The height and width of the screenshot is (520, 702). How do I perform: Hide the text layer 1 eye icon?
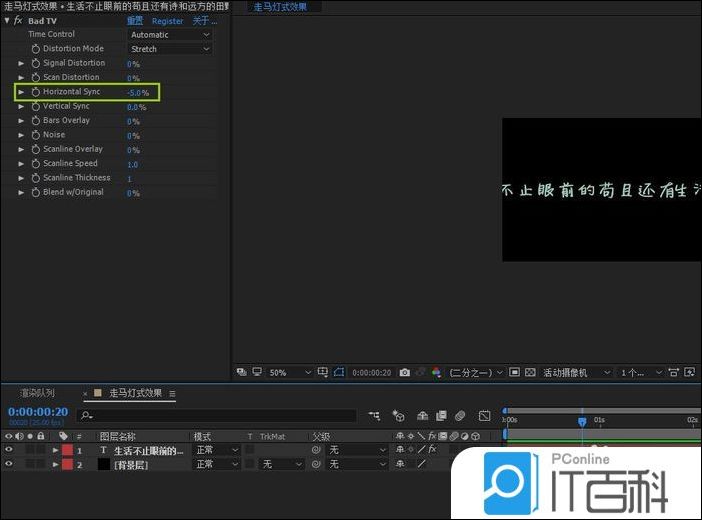click(x=9, y=450)
